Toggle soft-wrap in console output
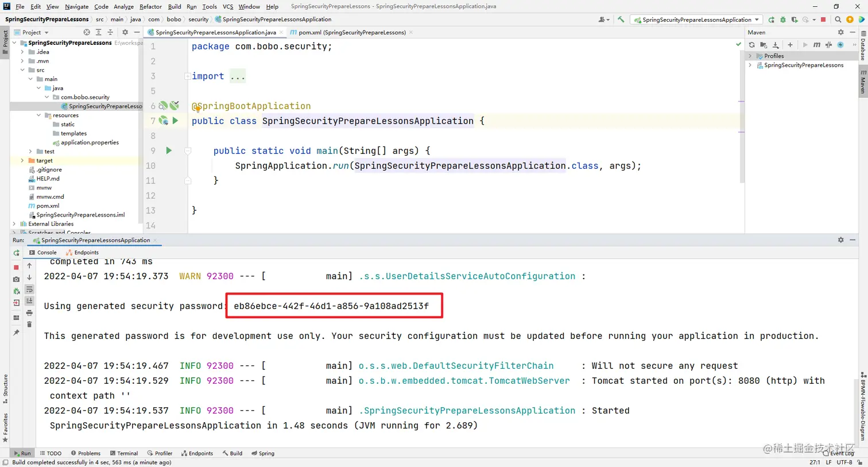 (29, 289)
